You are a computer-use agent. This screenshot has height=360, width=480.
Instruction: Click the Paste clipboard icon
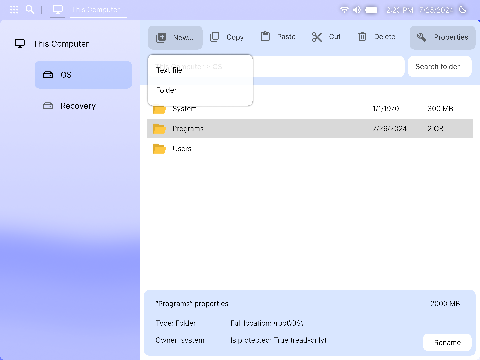(x=265, y=36)
